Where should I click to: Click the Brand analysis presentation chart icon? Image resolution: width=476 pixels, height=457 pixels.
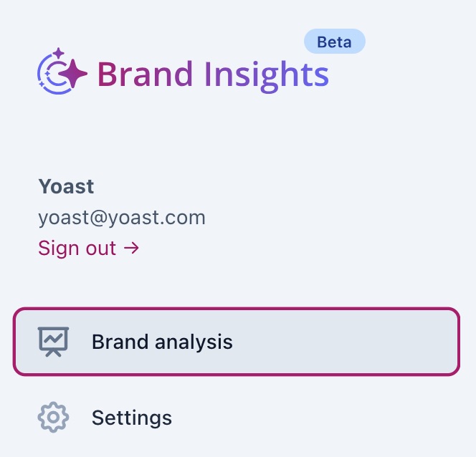pos(53,342)
